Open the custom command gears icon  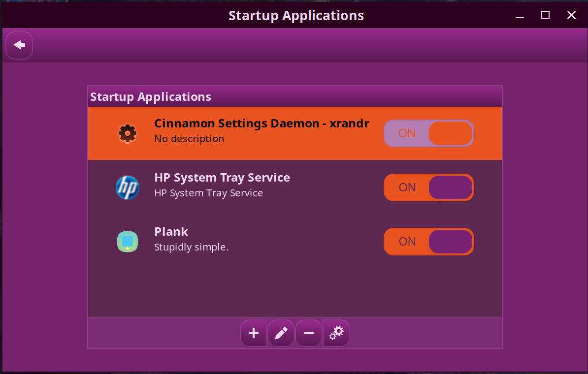[336, 333]
